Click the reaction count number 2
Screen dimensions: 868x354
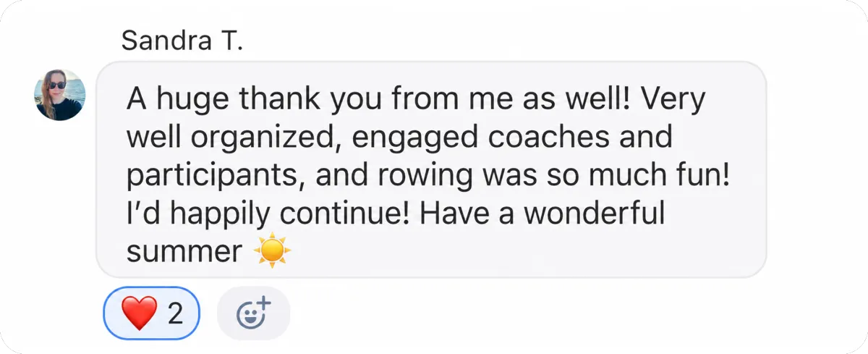[x=175, y=313]
